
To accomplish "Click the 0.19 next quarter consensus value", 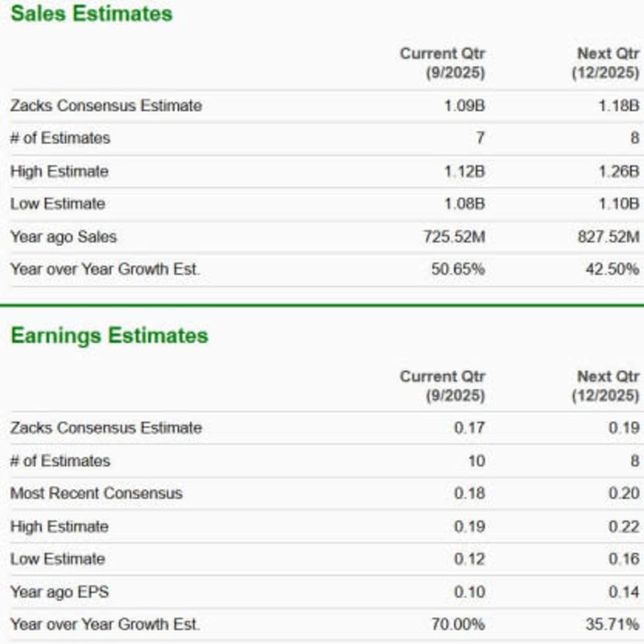I will point(624,428).
